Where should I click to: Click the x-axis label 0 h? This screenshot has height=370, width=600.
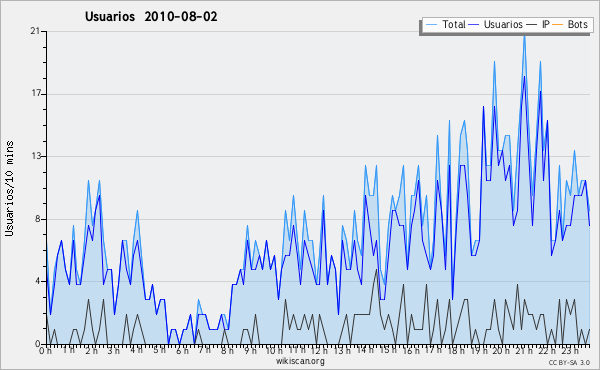tap(45, 350)
